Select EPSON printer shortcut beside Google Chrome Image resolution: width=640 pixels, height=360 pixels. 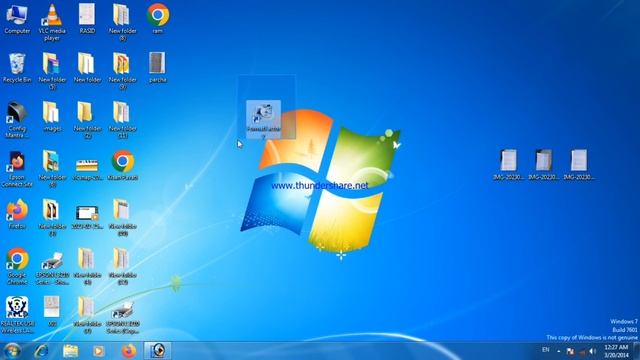click(52, 267)
